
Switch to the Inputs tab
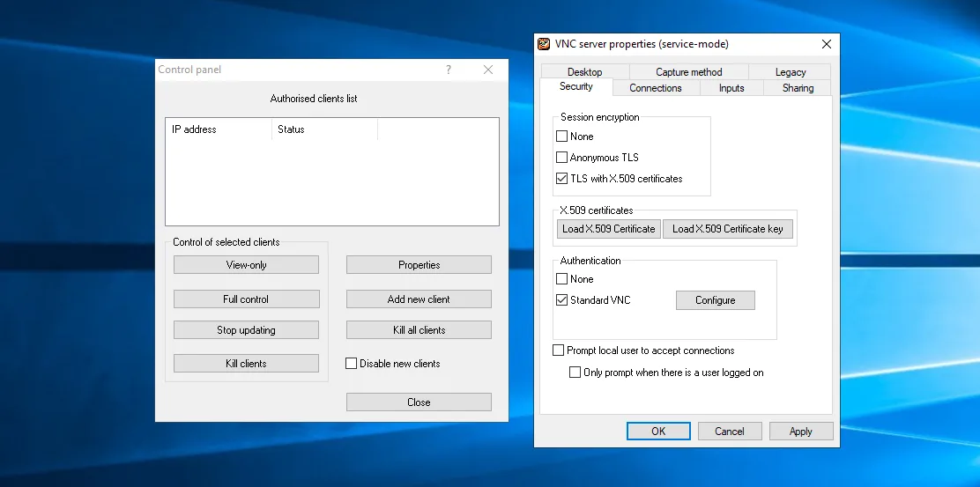[731, 88]
